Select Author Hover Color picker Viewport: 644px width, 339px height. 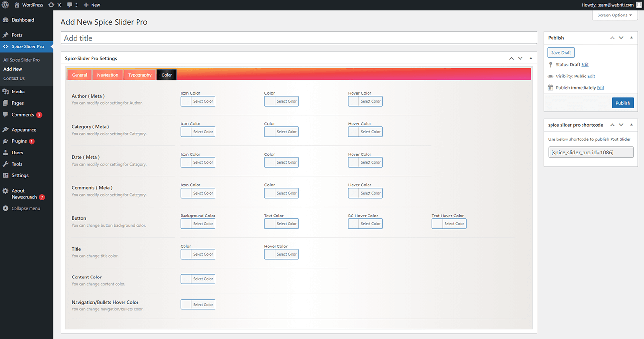pyautogui.click(x=365, y=101)
